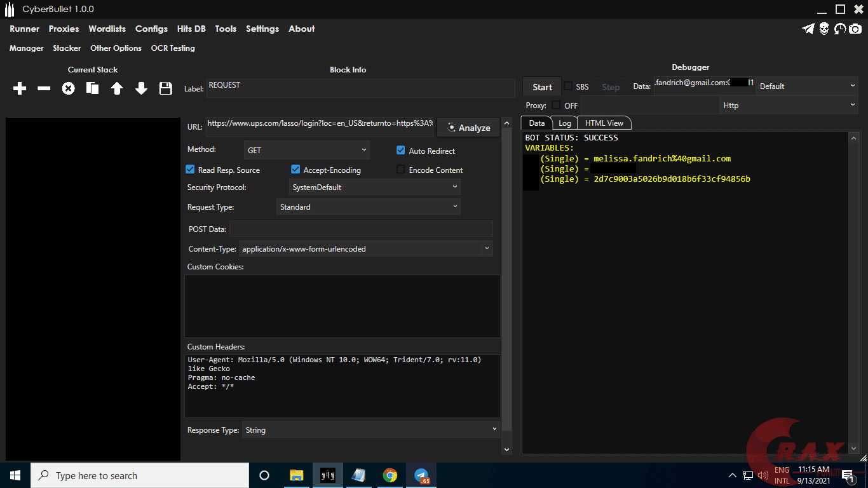The height and width of the screenshot is (488, 868).
Task: Uncheck the Accept-Encoding option
Action: pyautogui.click(x=295, y=170)
